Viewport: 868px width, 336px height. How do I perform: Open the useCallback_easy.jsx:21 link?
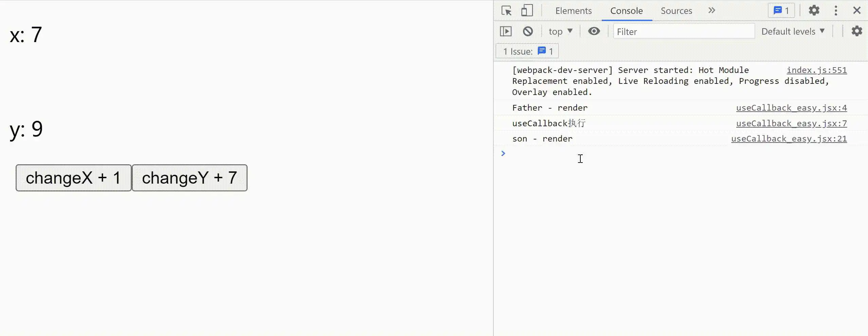789,139
